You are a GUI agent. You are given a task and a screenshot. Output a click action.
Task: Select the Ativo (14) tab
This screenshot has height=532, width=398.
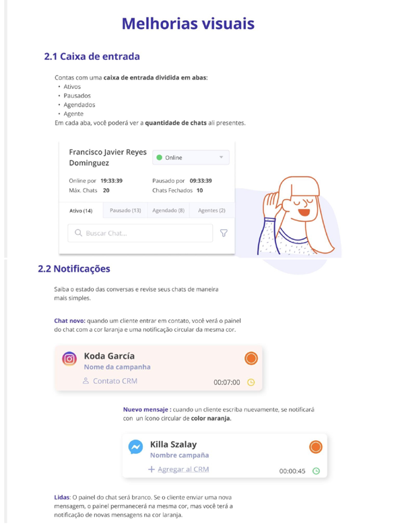pyautogui.click(x=81, y=210)
